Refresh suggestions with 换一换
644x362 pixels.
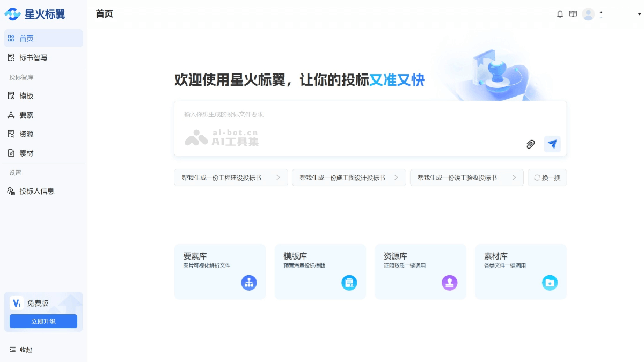point(547,177)
